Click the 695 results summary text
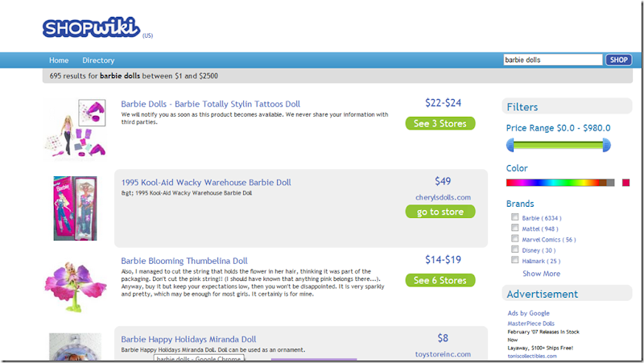 pyautogui.click(x=134, y=76)
